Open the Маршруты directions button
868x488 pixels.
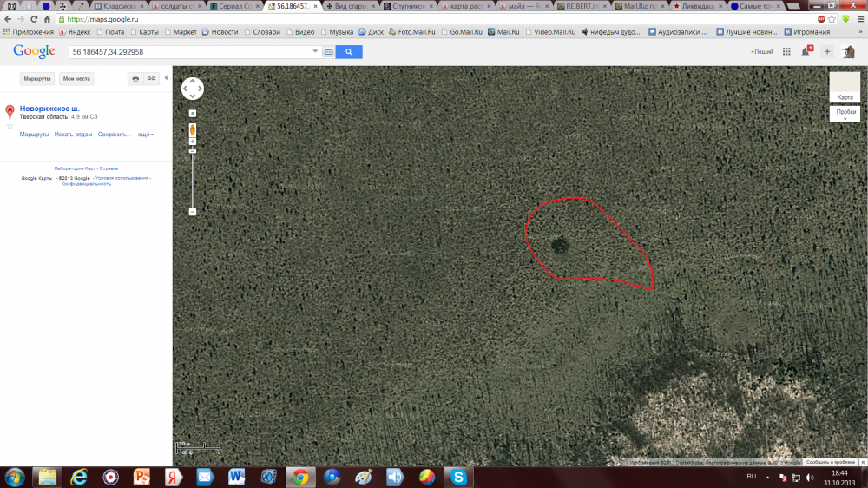click(x=37, y=79)
